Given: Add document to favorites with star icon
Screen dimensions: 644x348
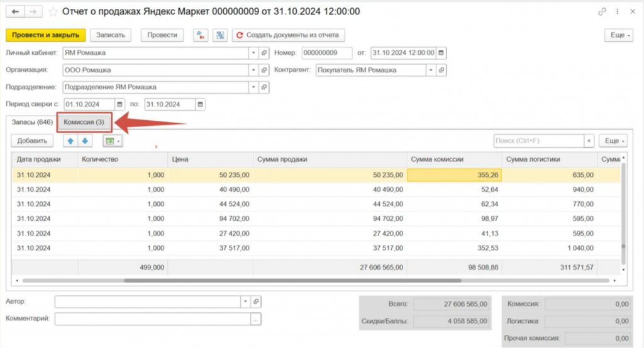Looking at the screenshot, I should click(53, 12).
